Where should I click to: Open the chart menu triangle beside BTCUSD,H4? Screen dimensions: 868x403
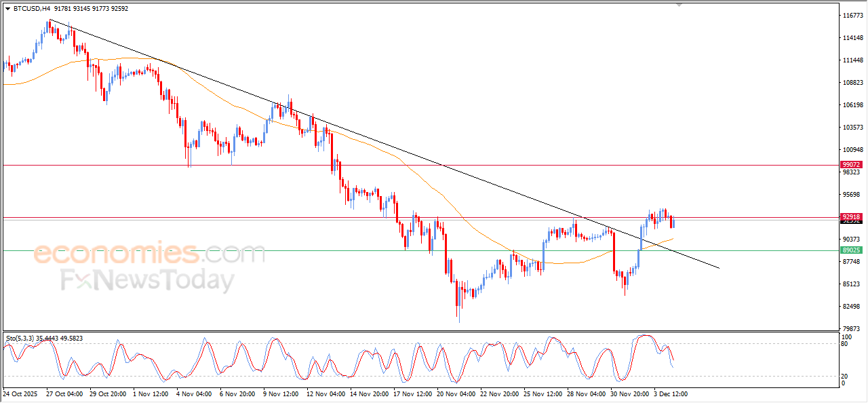pyautogui.click(x=8, y=9)
